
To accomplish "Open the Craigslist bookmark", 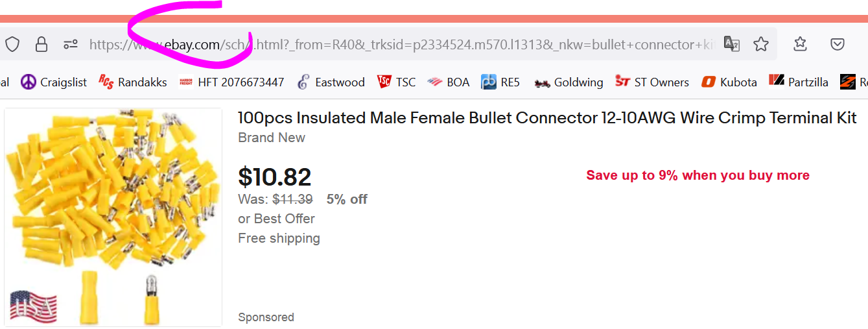I will click(54, 82).
